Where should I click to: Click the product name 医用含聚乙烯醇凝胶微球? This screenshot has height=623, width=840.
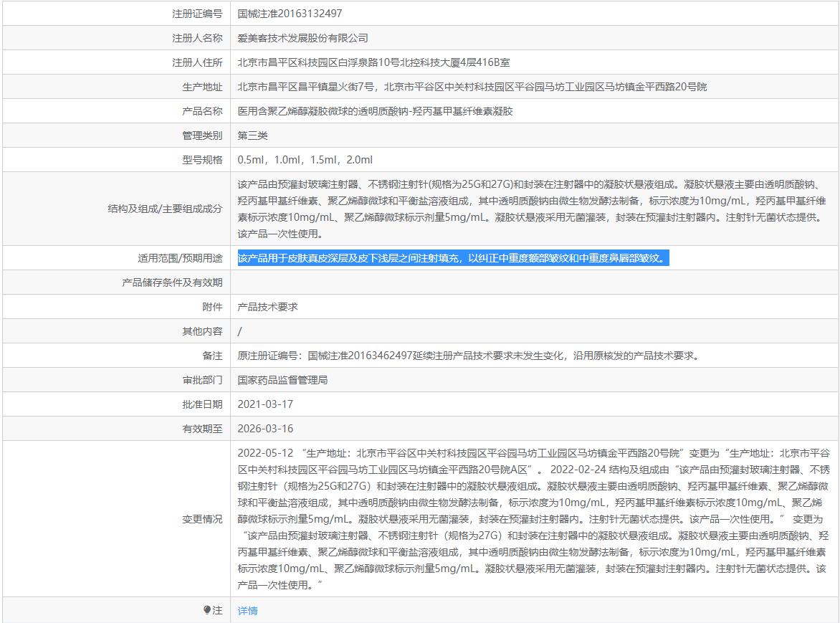(x=375, y=111)
